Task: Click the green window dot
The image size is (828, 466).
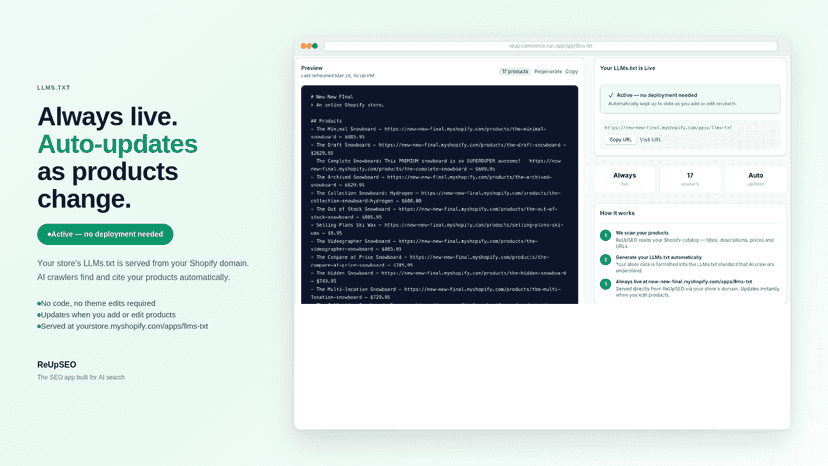Action: 315,46
